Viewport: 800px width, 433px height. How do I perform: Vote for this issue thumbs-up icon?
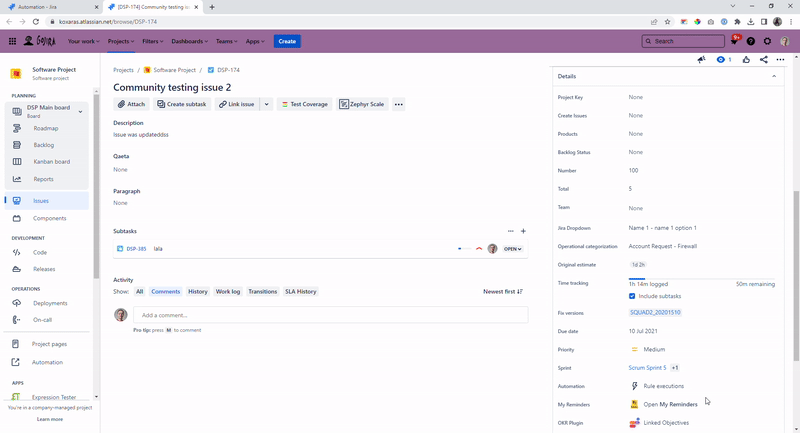(x=746, y=60)
